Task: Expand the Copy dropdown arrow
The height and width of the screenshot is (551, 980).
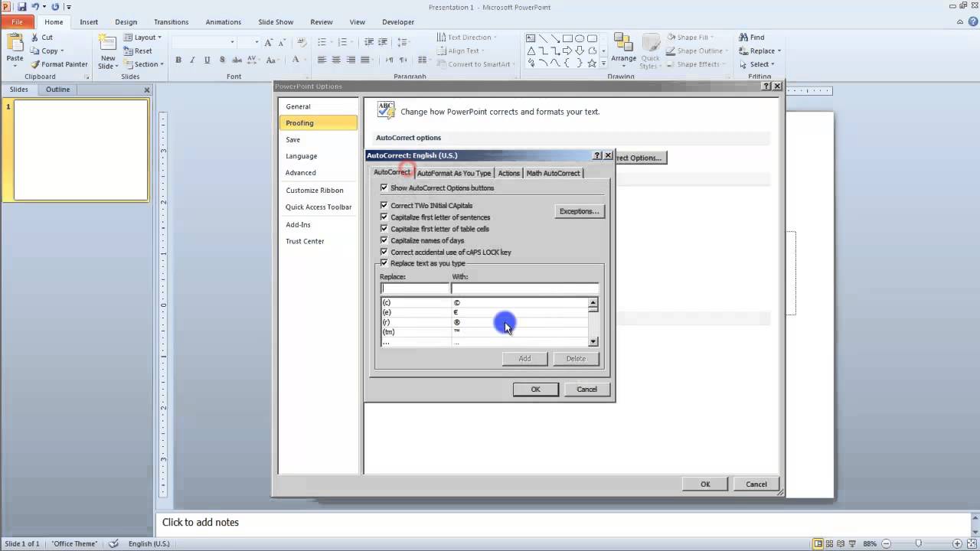Action: pyautogui.click(x=62, y=51)
